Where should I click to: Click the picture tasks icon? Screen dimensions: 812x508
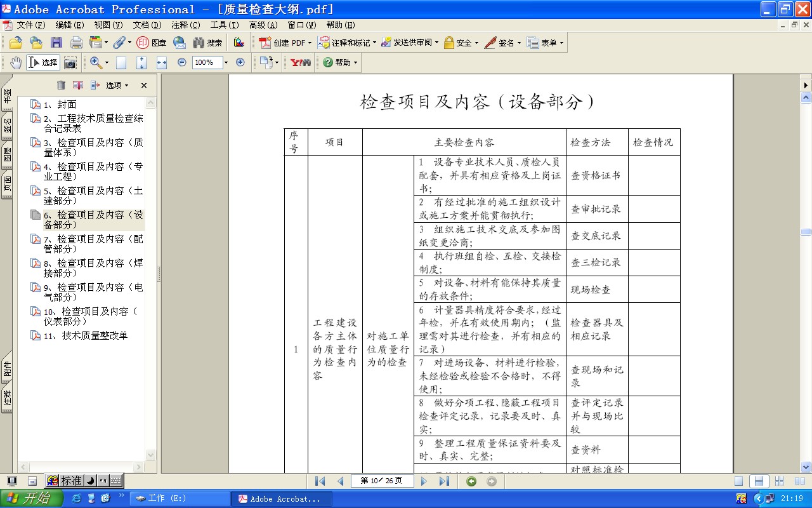click(x=239, y=43)
